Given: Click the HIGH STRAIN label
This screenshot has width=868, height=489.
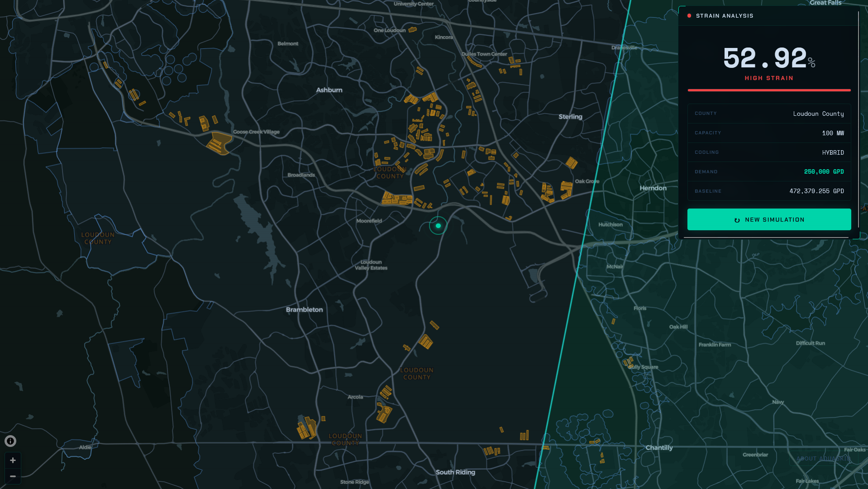Looking at the screenshot, I should point(769,78).
